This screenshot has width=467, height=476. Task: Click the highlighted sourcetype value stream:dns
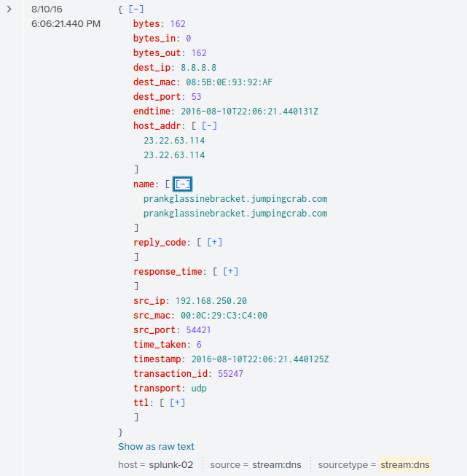pos(405,465)
